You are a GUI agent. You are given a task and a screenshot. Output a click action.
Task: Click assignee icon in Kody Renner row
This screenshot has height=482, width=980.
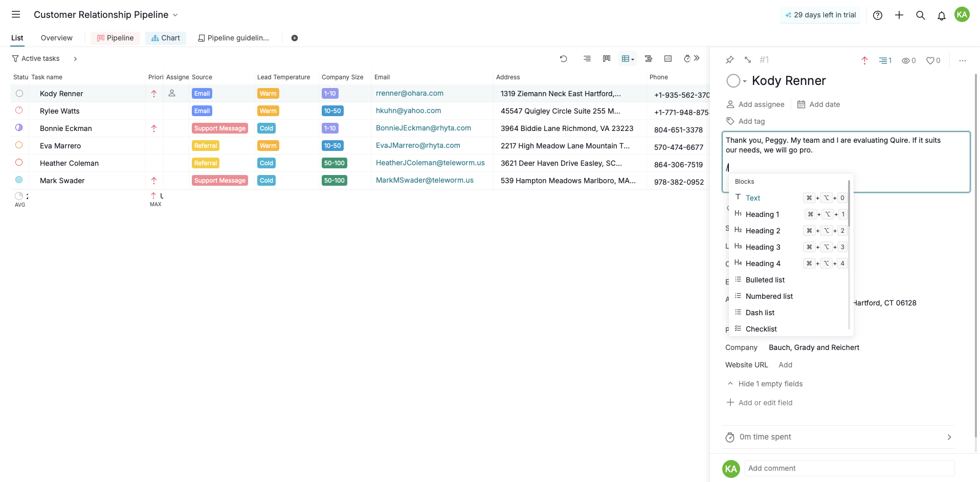[x=172, y=93]
